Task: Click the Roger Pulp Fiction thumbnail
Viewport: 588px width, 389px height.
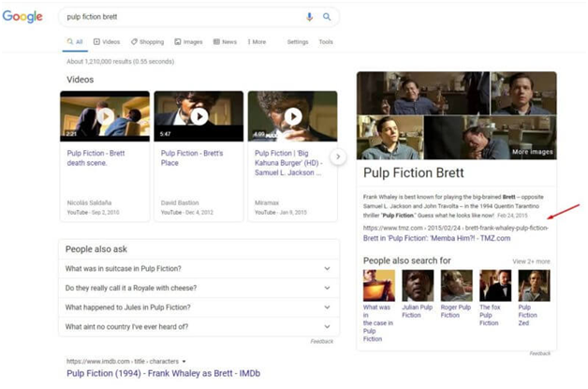Action: (456, 285)
